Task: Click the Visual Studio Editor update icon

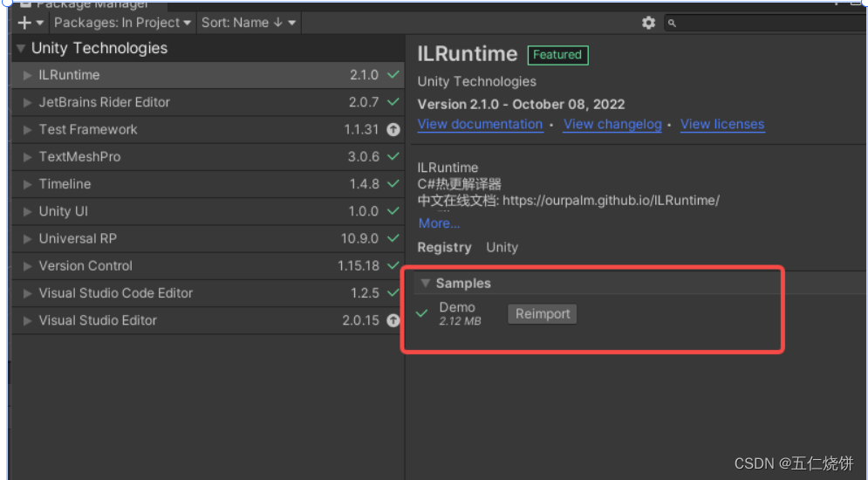Action: (393, 320)
